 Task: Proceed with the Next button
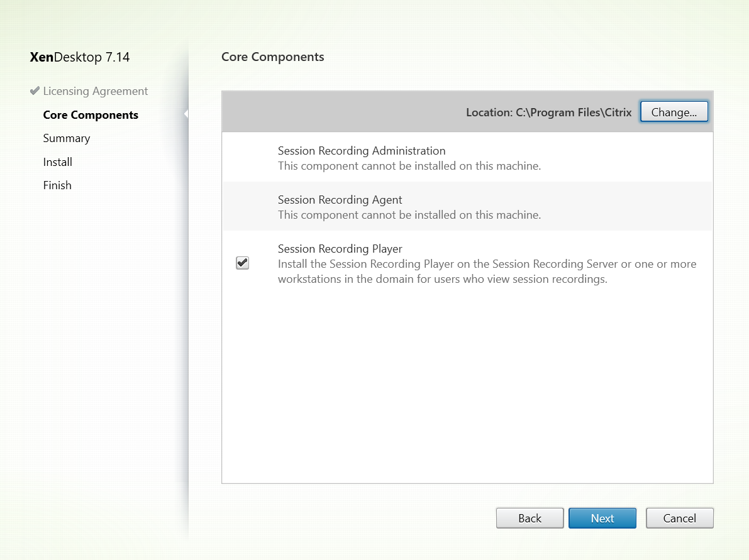point(602,518)
